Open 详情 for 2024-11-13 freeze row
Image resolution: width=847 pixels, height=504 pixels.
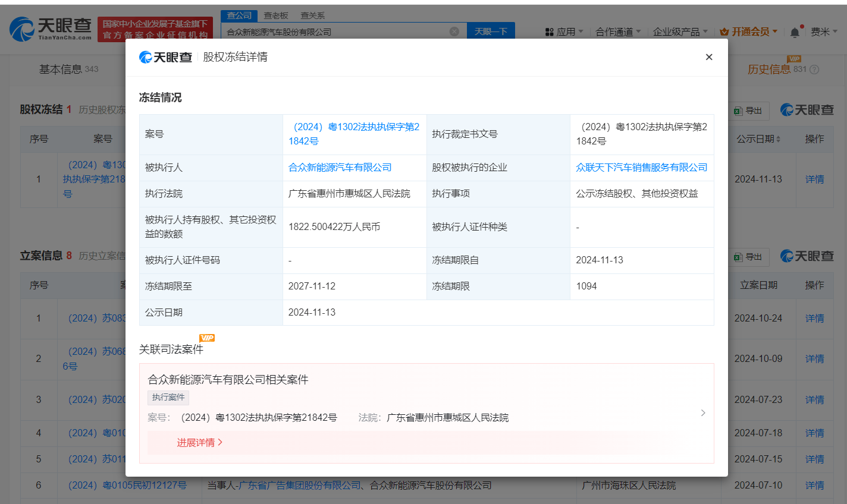[x=814, y=179]
